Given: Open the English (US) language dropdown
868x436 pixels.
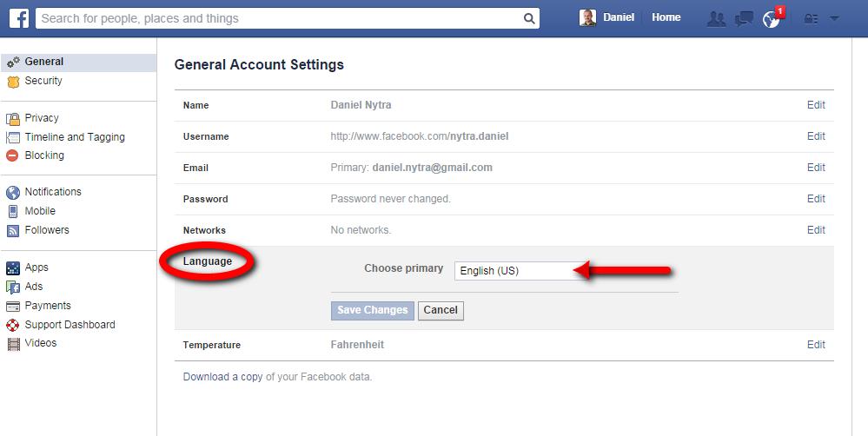Looking at the screenshot, I should coord(521,271).
